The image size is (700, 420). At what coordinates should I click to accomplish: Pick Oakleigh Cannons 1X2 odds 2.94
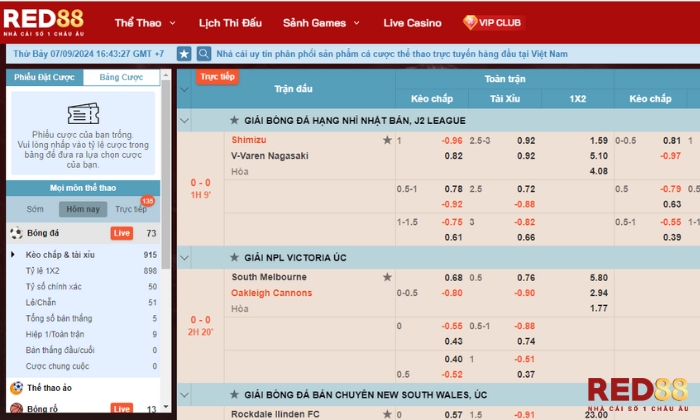(x=599, y=293)
